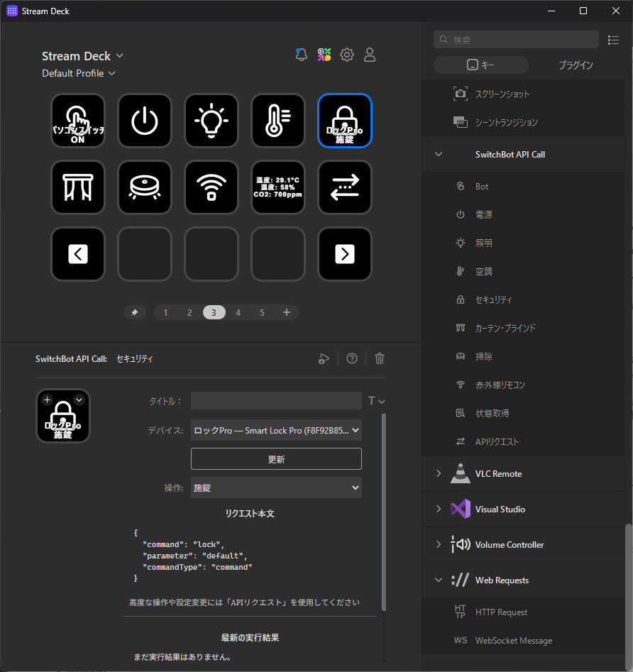Open help question mark icon

pos(352,358)
